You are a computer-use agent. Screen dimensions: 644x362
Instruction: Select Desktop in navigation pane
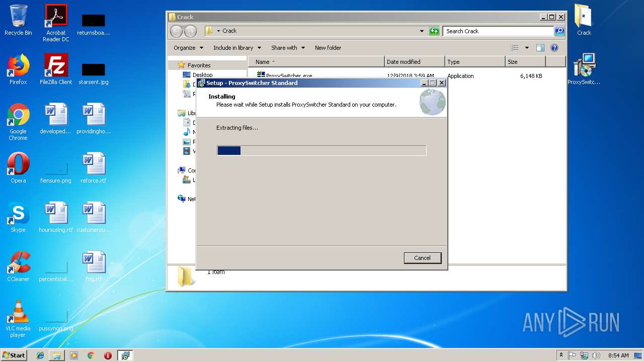(x=202, y=75)
